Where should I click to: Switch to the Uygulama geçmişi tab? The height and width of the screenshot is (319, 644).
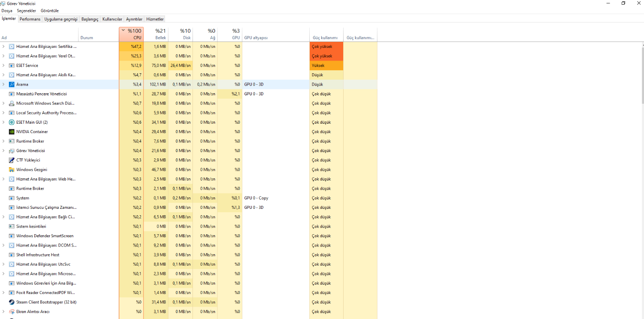tap(61, 19)
